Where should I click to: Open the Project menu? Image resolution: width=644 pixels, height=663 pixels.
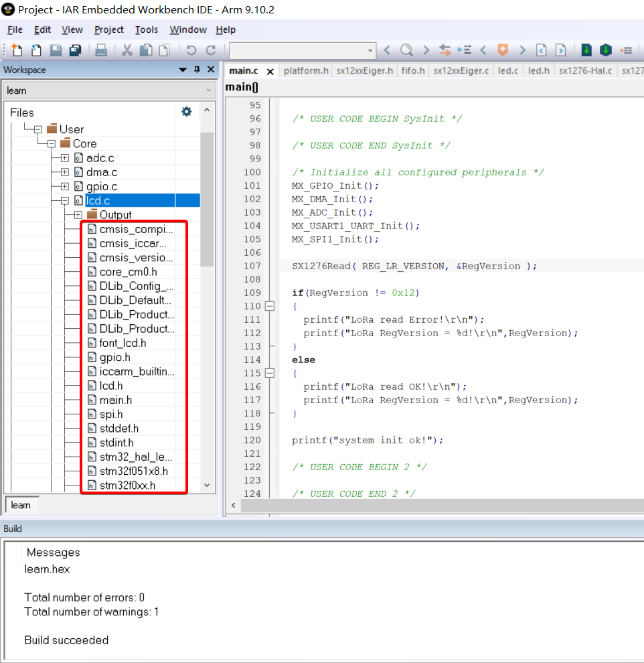[x=108, y=29]
